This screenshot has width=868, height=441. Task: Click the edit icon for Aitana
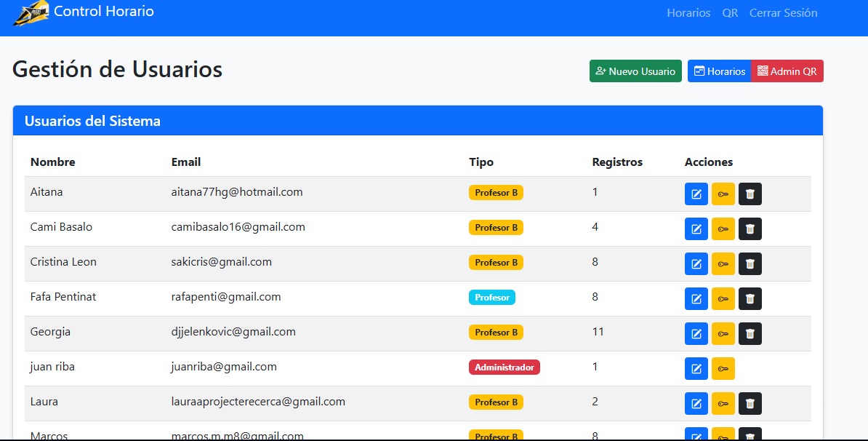(x=696, y=194)
